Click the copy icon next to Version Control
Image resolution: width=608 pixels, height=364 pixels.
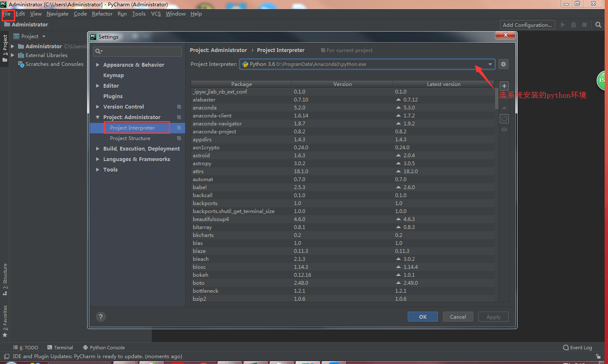(x=179, y=107)
